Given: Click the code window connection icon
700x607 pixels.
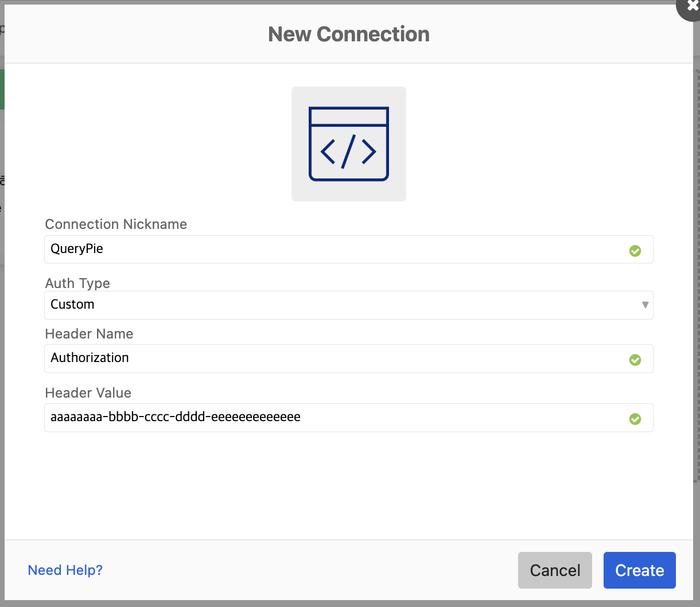Looking at the screenshot, I should (348, 144).
